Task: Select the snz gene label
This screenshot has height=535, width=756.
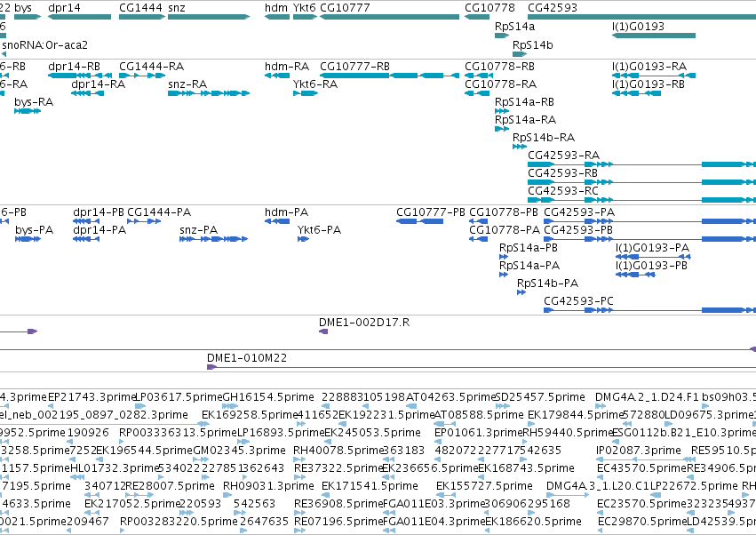Action: coord(176,8)
